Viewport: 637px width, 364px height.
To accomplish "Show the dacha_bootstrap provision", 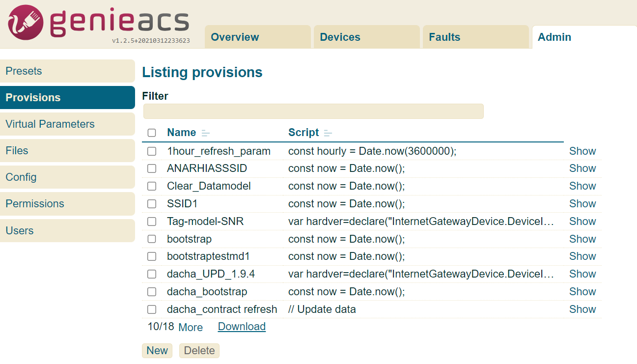I will (582, 292).
